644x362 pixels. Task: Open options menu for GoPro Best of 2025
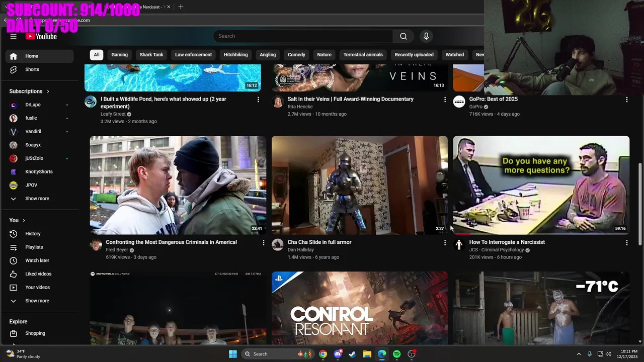[x=626, y=100]
